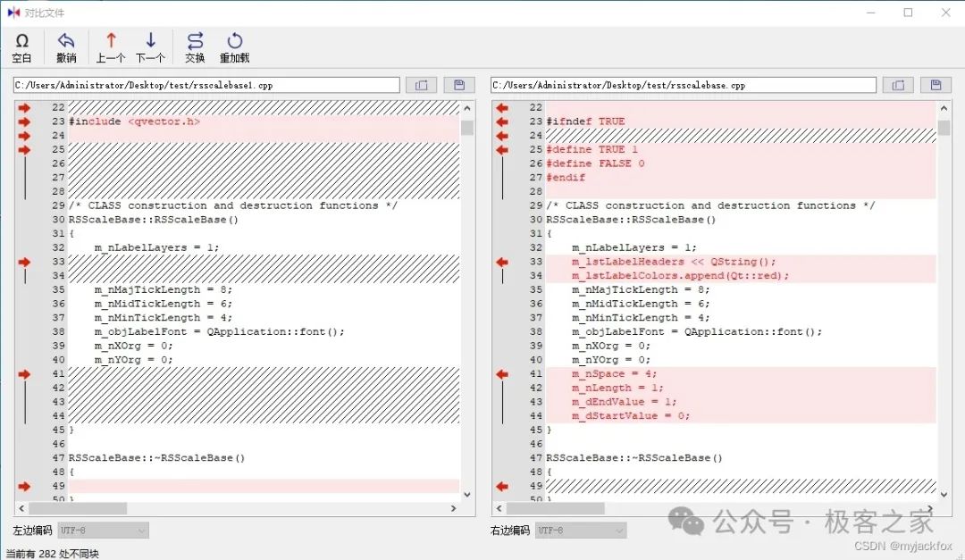Image resolution: width=965 pixels, height=560 pixels.
Task: Click the '#define FALSE 0' line
Action: [x=595, y=163]
